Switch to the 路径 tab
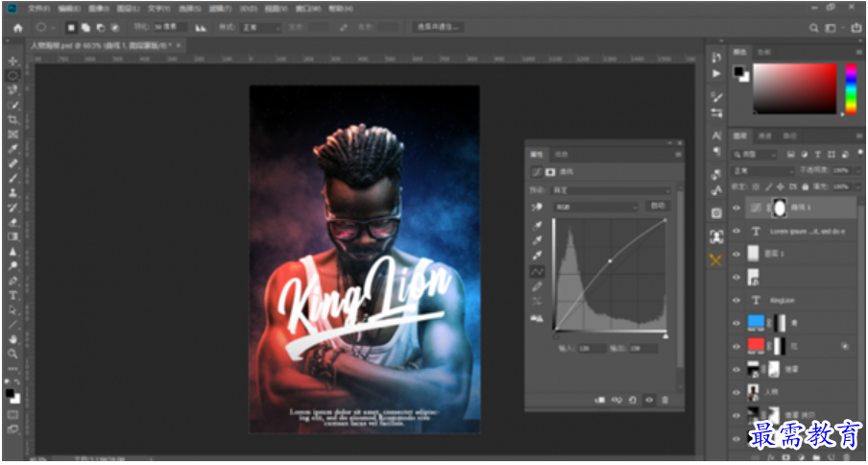This screenshot has width=868, height=465. coord(789,135)
